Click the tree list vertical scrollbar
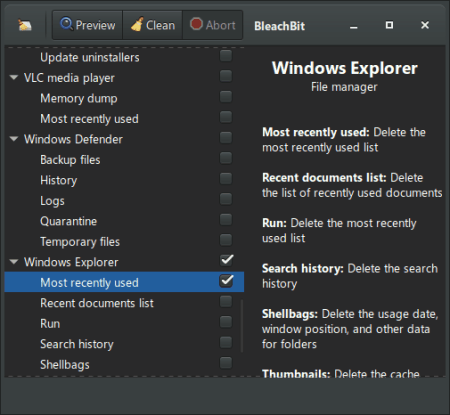Image resolution: width=450 pixels, height=415 pixels. pos(242,326)
